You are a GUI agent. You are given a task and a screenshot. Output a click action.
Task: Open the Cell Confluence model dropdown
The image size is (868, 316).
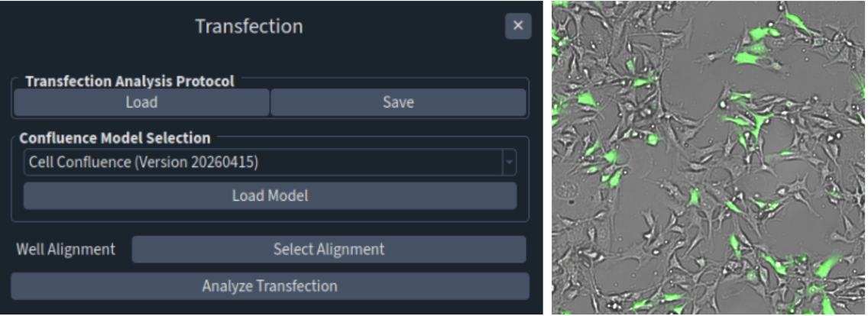[x=270, y=162]
